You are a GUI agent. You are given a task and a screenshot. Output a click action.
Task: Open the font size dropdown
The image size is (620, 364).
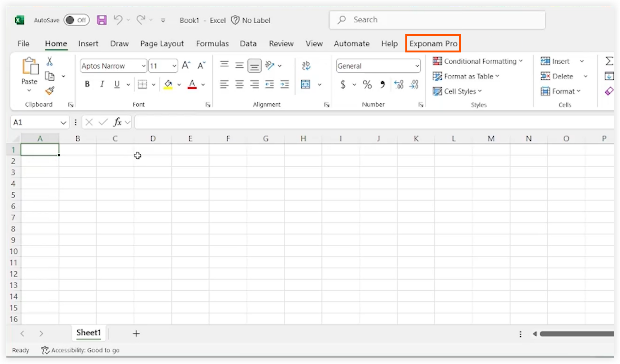pyautogui.click(x=173, y=66)
